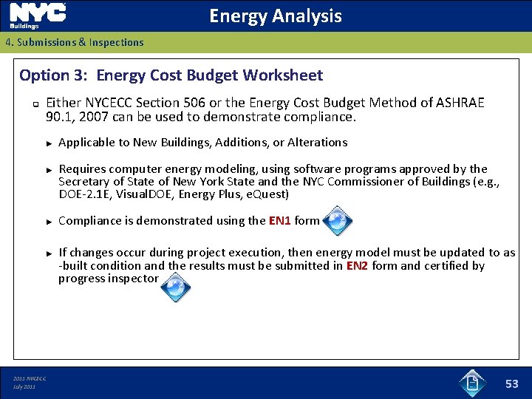
Task: Click 'If changes occur during project execution' text
Action: coord(170,253)
